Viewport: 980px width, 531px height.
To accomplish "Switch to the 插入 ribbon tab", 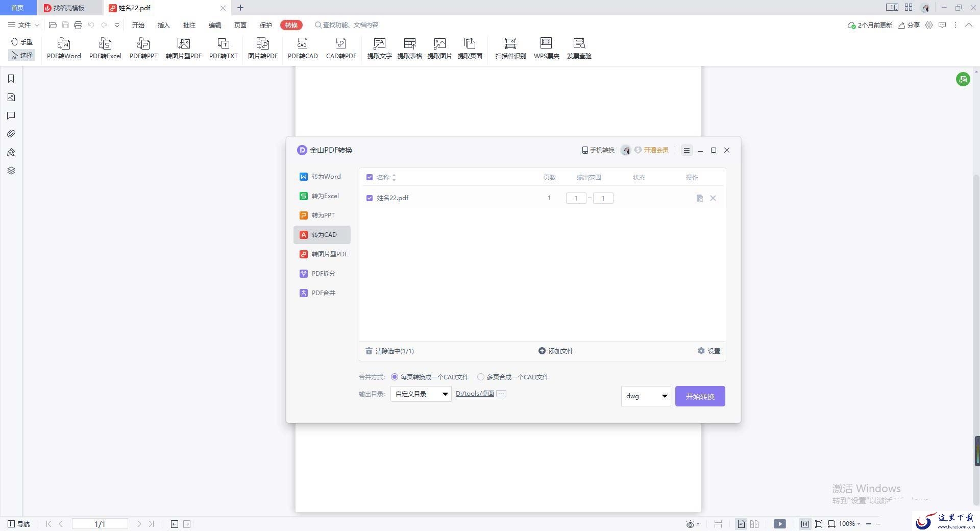I will (x=163, y=25).
